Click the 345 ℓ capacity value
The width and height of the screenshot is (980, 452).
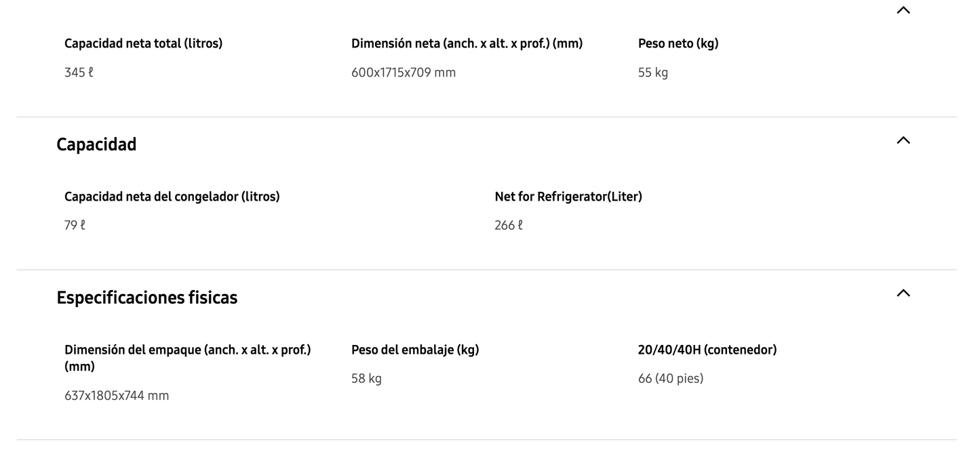[79, 73]
